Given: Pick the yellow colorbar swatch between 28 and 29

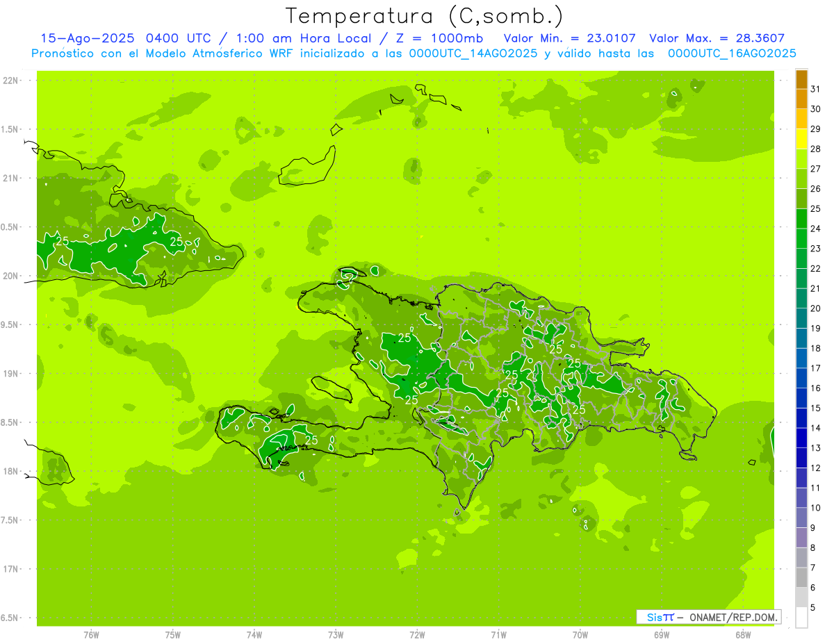Looking at the screenshot, I should click(801, 139).
